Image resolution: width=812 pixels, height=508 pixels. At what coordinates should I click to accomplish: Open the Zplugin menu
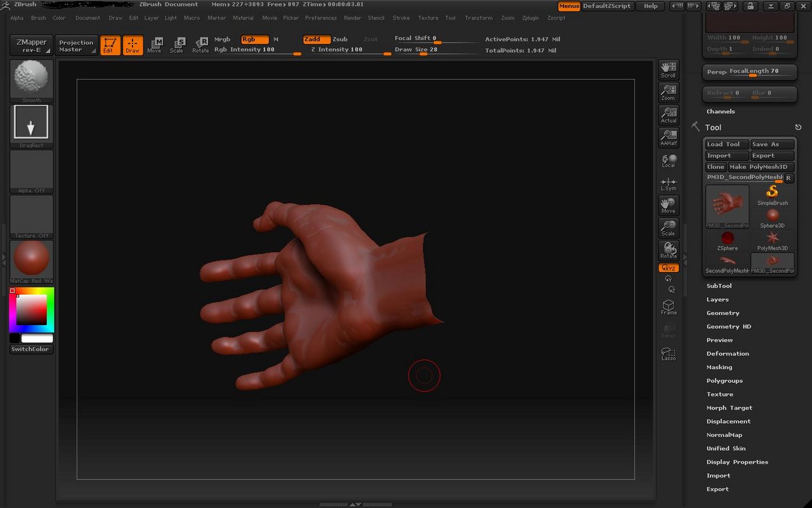tap(530, 18)
